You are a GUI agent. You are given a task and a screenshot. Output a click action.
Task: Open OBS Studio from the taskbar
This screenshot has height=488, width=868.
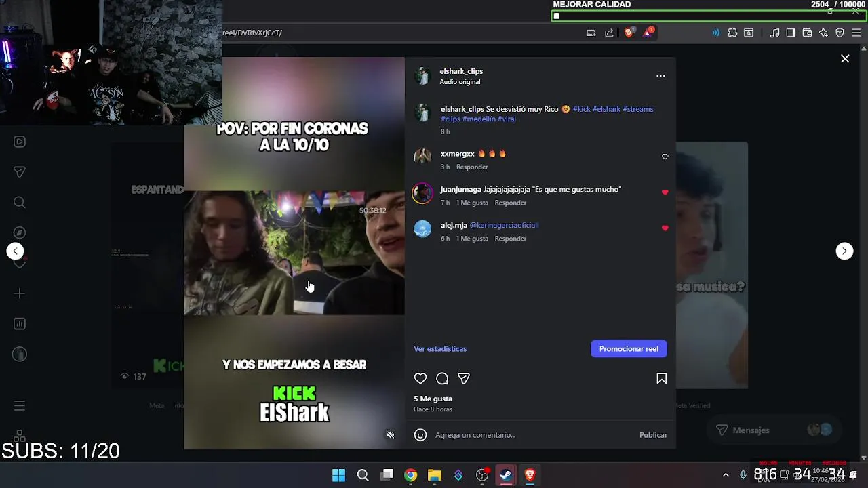point(482,475)
